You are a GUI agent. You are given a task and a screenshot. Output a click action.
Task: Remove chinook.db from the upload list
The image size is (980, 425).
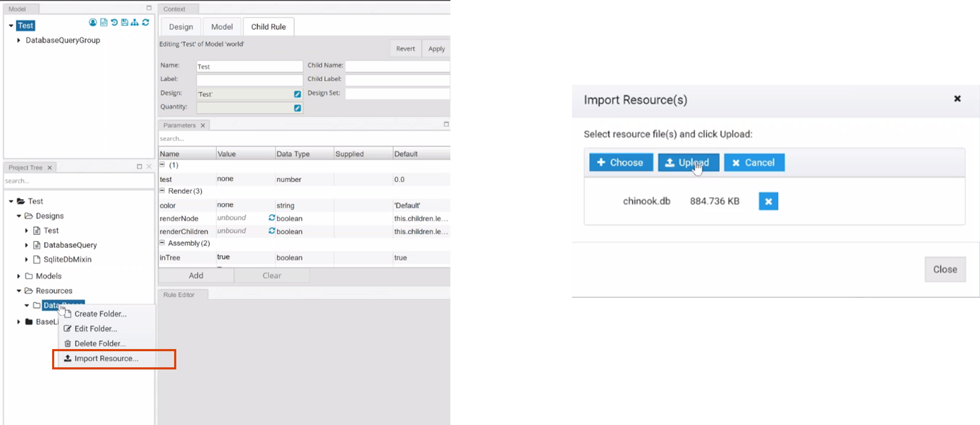pos(768,201)
